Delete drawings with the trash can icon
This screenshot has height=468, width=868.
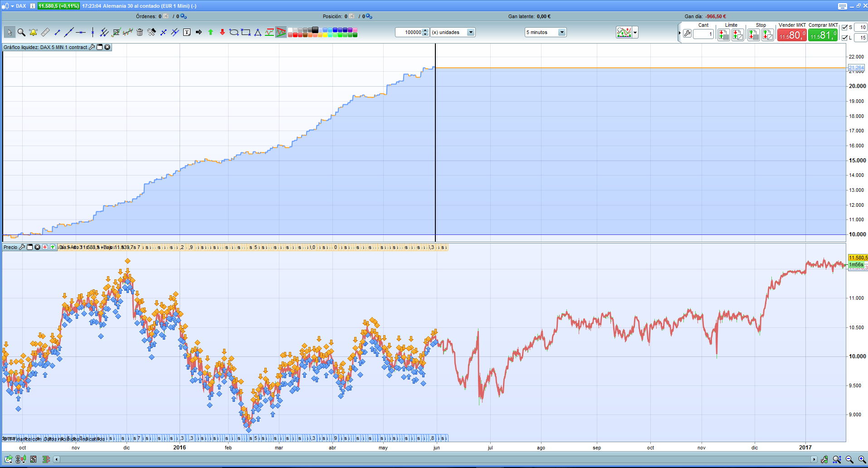(140, 32)
